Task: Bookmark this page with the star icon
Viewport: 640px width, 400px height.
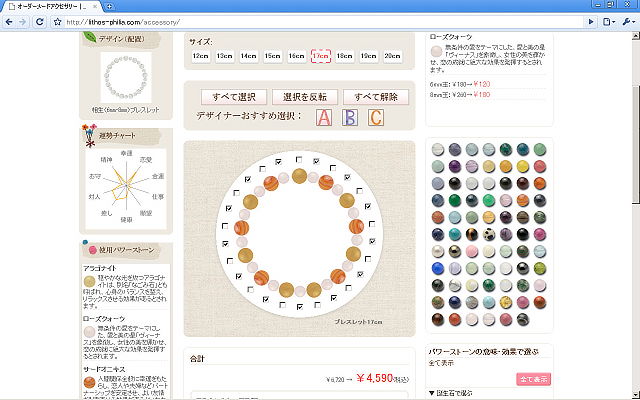Action: (x=57, y=22)
